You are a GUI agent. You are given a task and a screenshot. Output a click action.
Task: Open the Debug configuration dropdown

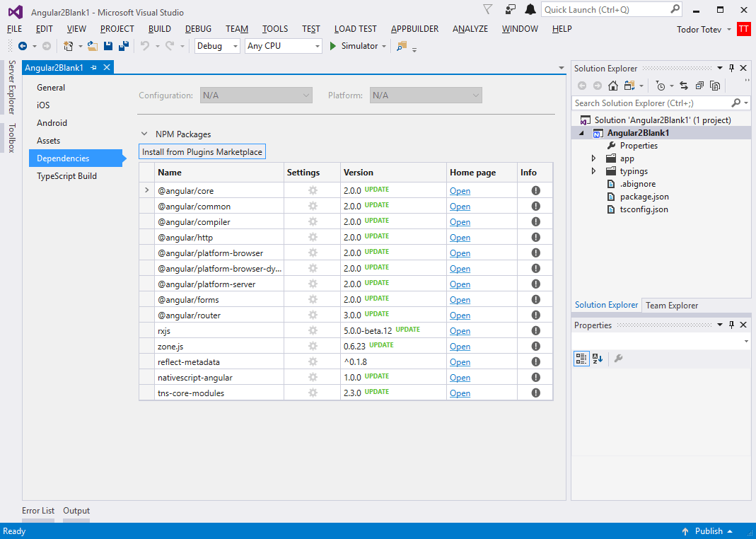point(217,46)
